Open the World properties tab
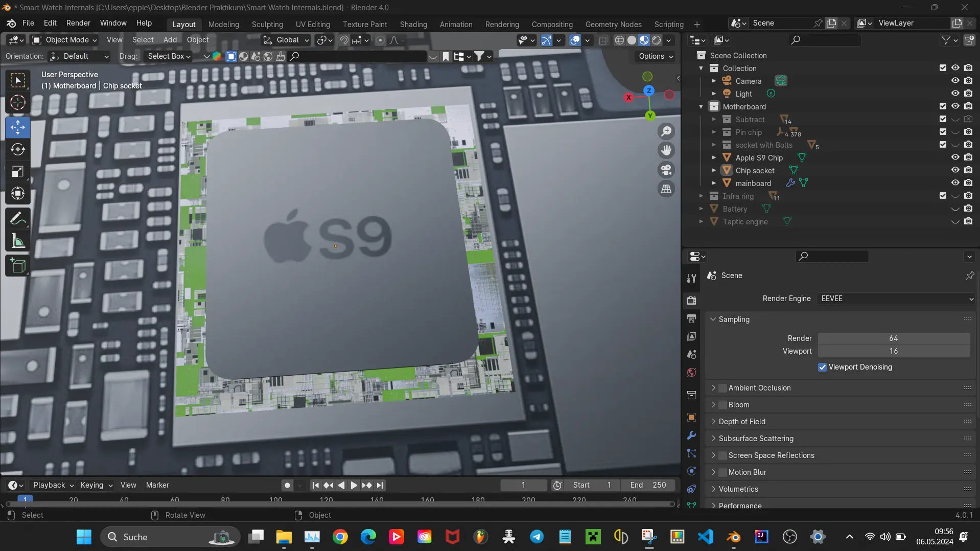This screenshot has height=551, width=980. click(x=691, y=373)
